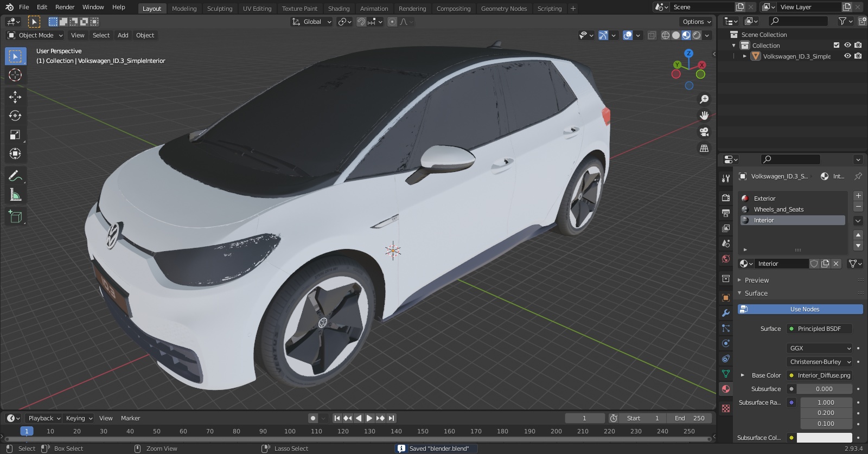Select the Rotate tool

(15, 116)
